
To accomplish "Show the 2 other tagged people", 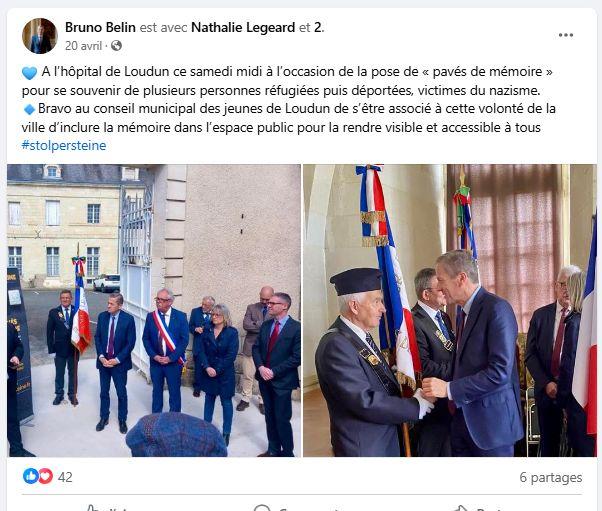I will point(319,27).
